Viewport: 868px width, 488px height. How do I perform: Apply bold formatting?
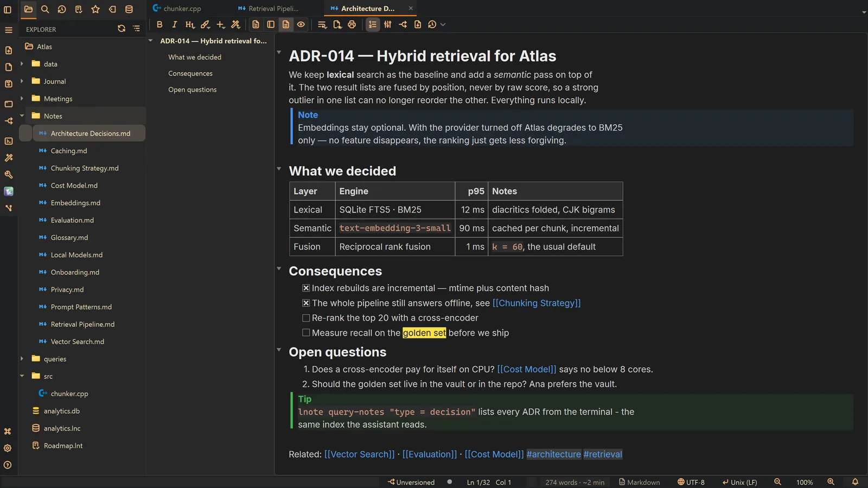(159, 24)
